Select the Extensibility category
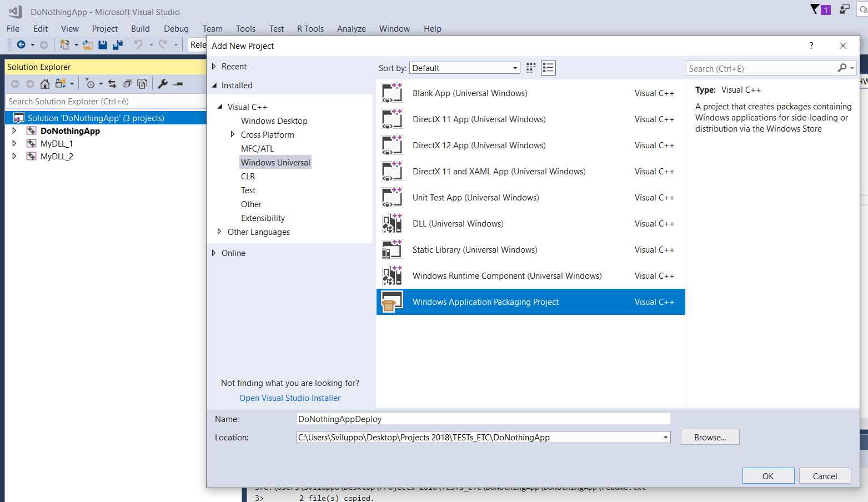 click(263, 218)
